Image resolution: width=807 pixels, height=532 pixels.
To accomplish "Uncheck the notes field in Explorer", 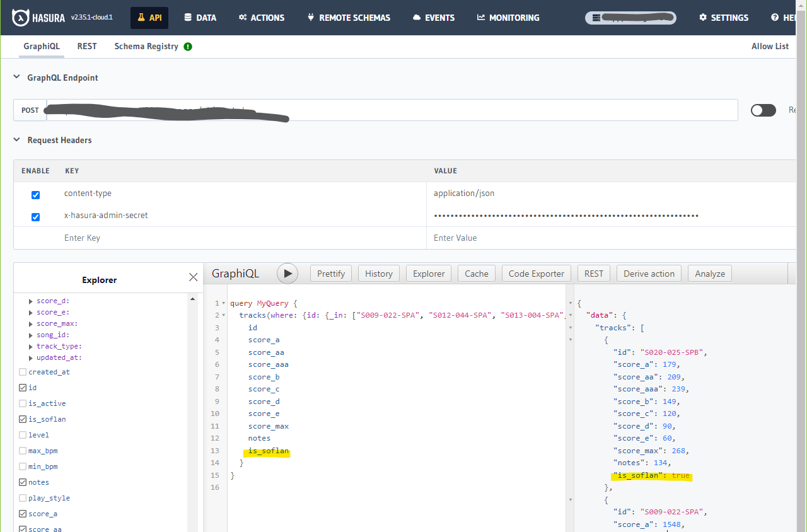I will [23, 482].
